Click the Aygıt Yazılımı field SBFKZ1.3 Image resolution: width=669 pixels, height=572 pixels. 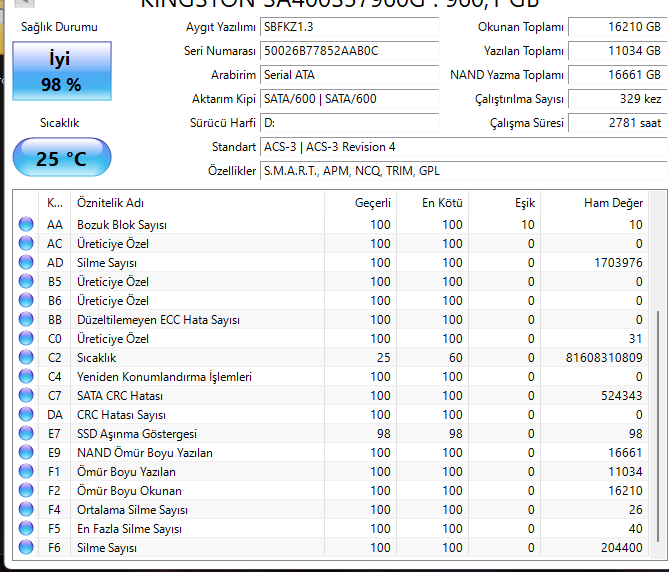point(349,27)
